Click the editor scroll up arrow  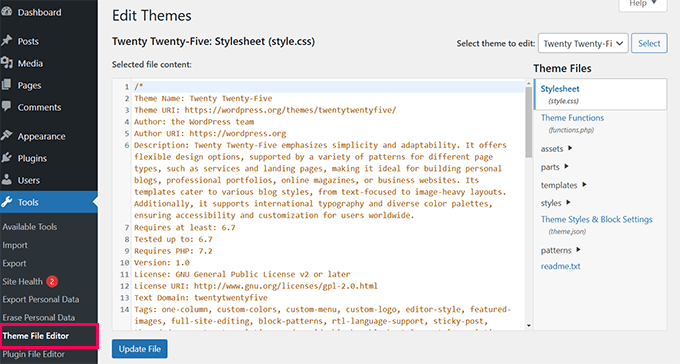(529, 83)
